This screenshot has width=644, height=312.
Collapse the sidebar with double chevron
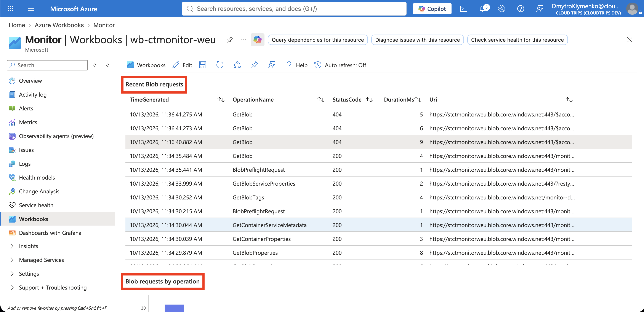pos(108,65)
